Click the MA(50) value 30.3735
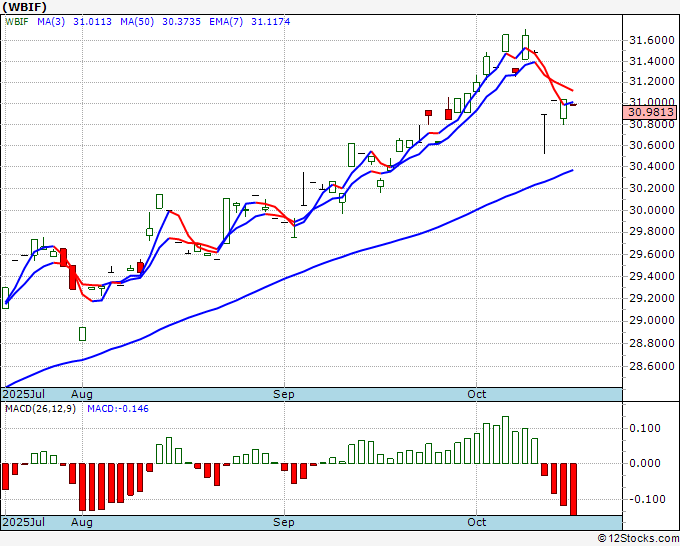Image resolution: width=680 pixels, height=546 pixels. (x=181, y=22)
